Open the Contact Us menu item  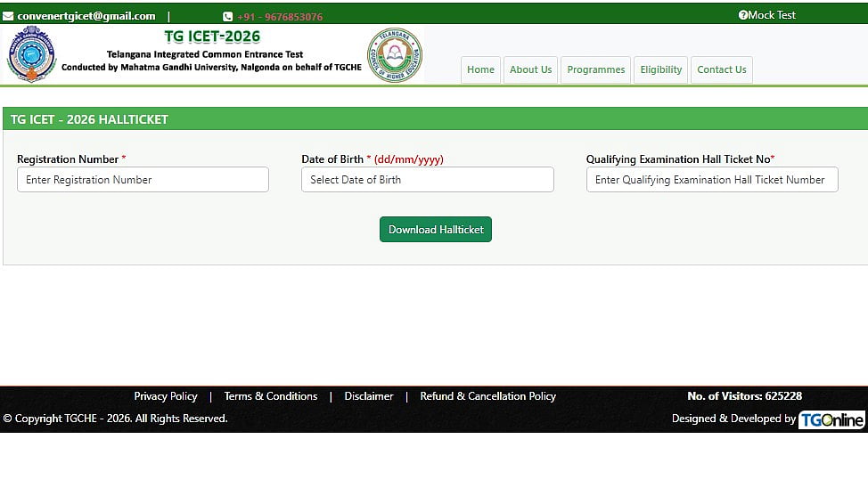tap(721, 69)
